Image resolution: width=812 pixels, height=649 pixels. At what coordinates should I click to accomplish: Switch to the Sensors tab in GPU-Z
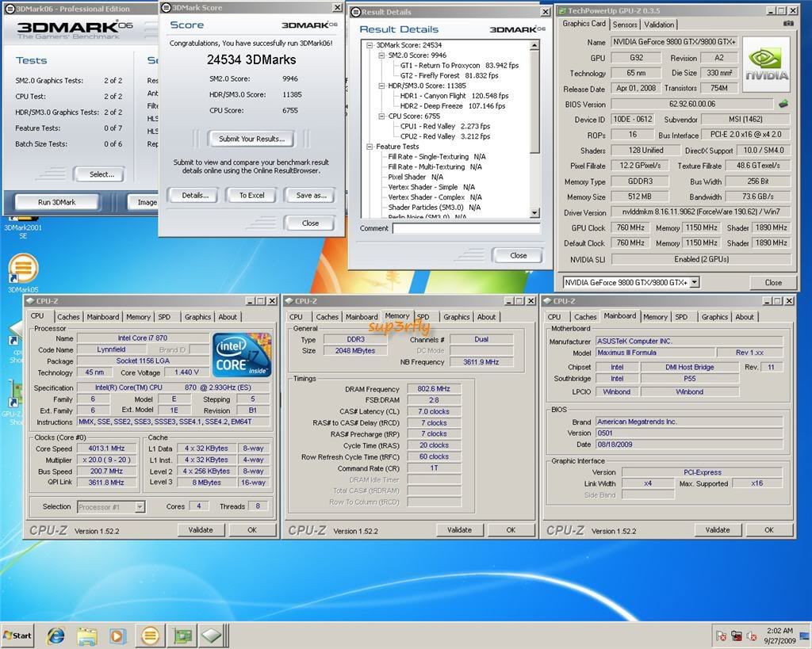624,25
